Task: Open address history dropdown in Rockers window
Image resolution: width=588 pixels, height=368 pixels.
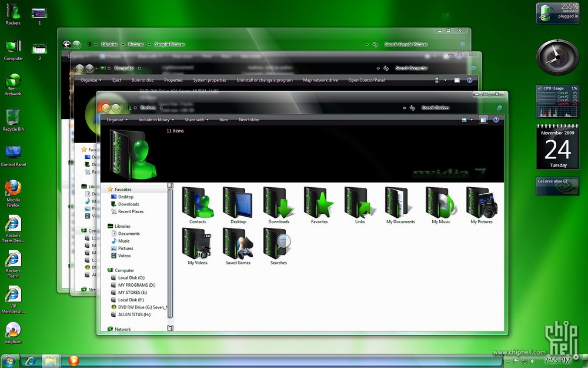Action: click(x=405, y=108)
